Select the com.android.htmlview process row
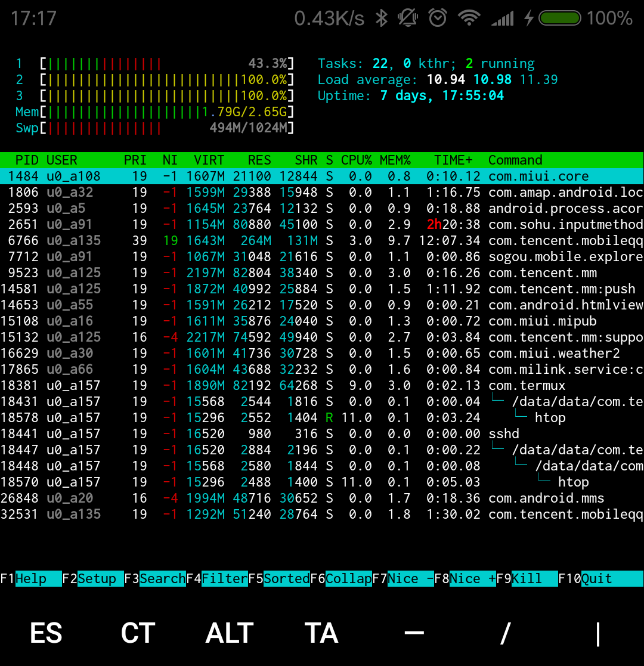The height and width of the screenshot is (666, 644). click(322, 305)
